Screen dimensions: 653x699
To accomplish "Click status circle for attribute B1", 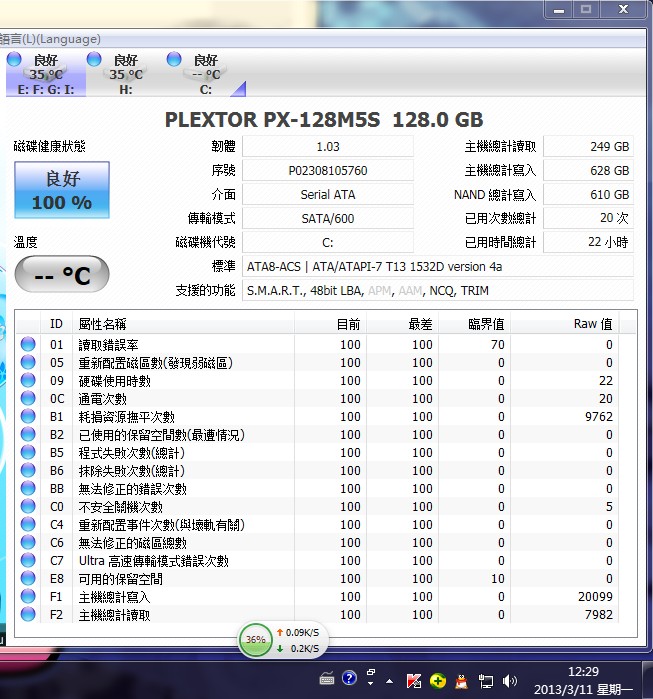I will [28, 416].
